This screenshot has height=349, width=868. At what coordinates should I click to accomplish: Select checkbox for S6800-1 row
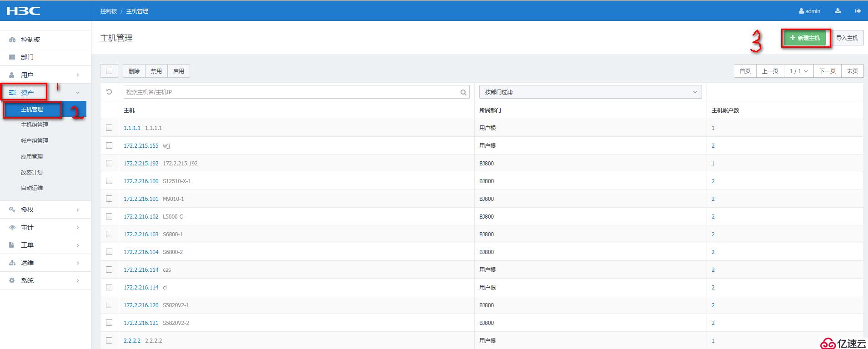(x=109, y=234)
